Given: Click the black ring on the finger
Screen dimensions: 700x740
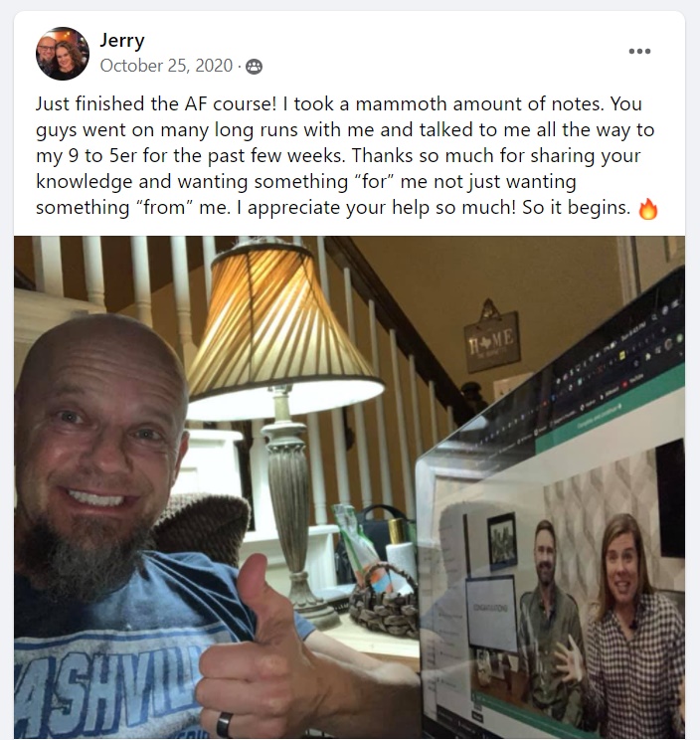Looking at the screenshot, I should coord(224,724).
